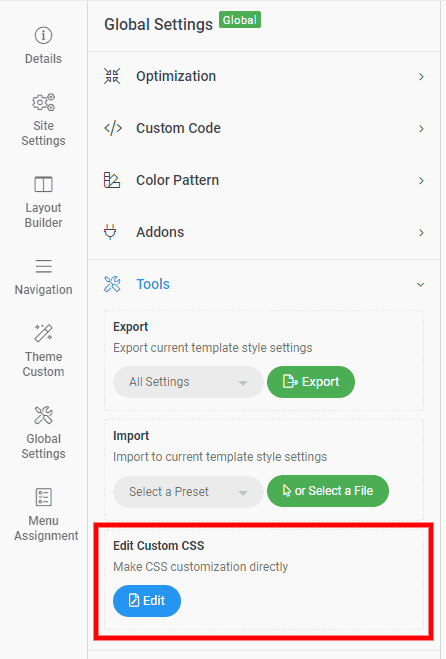Collapse the Tools section chevron
Screen dimensions: 446x659
(x=420, y=285)
